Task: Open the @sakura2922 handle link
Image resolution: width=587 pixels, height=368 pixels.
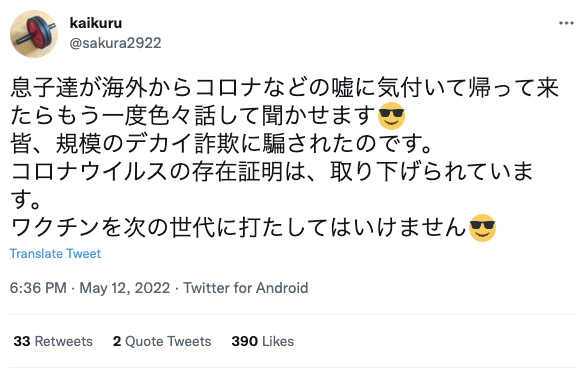Action: pos(115,43)
